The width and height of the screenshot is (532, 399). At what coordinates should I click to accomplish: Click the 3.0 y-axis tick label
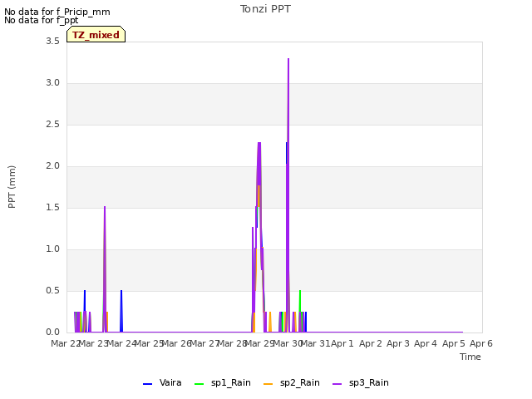pyautogui.click(x=52, y=83)
